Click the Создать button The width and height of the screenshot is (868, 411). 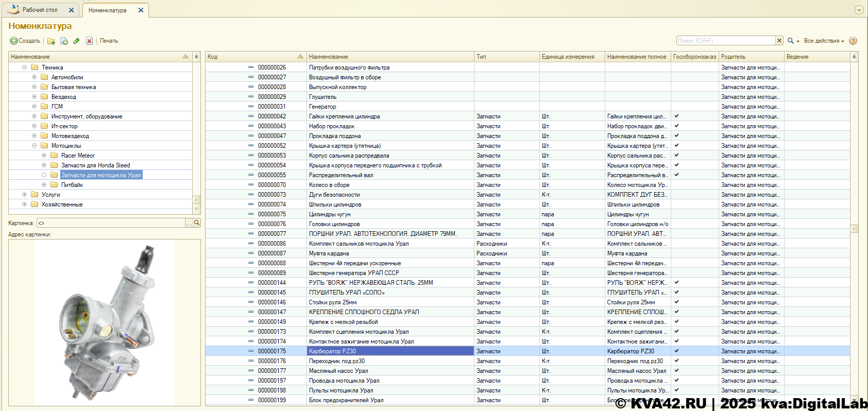pyautogui.click(x=25, y=41)
